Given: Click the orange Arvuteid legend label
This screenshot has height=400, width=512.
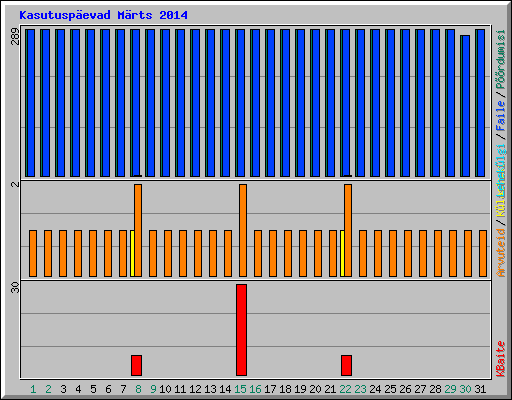Looking at the screenshot, I should click(501, 252).
